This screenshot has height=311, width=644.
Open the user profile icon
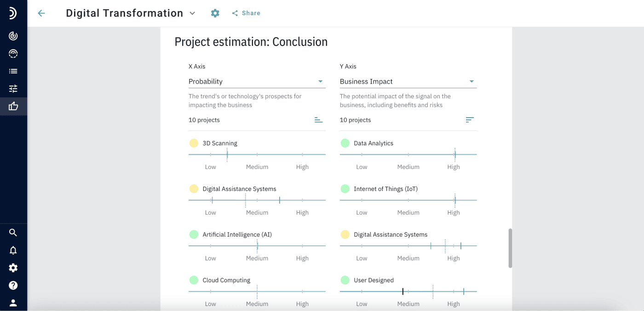point(13,303)
